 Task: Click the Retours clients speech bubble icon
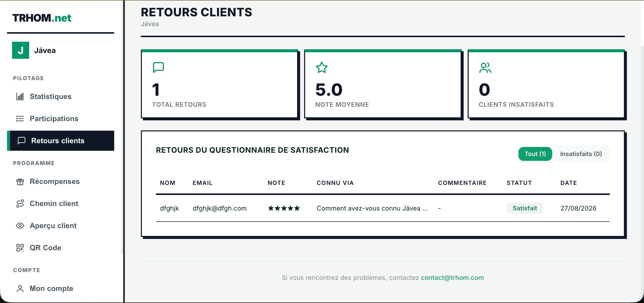pos(22,141)
